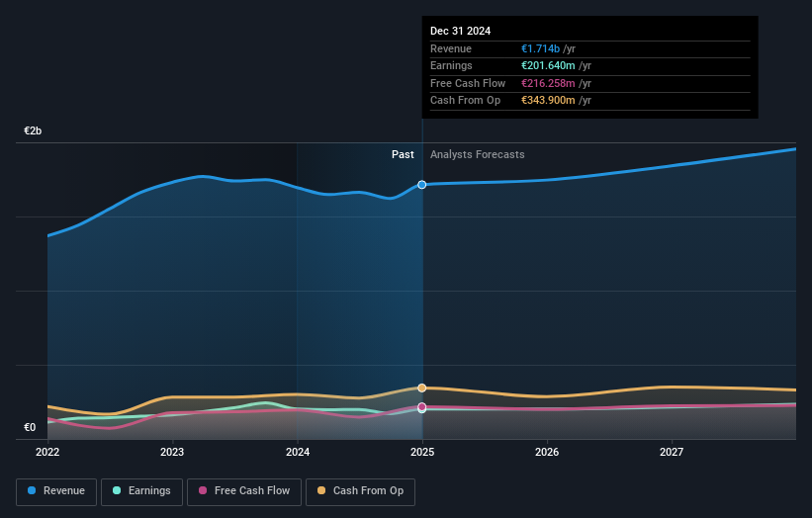Viewport: 812px width, 518px height.
Task: Click the €0 y-axis label
Action: [30, 427]
